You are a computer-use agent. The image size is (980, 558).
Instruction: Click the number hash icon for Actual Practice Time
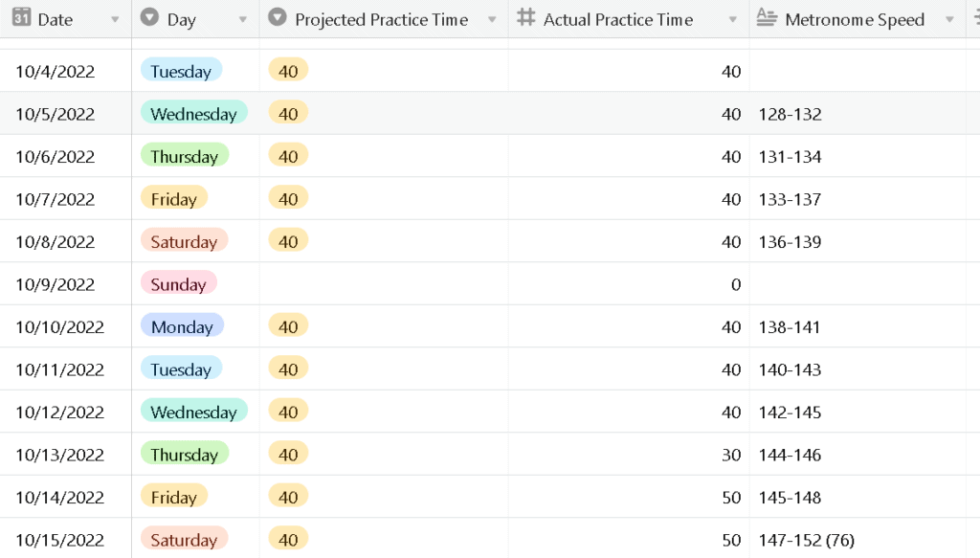pos(525,17)
